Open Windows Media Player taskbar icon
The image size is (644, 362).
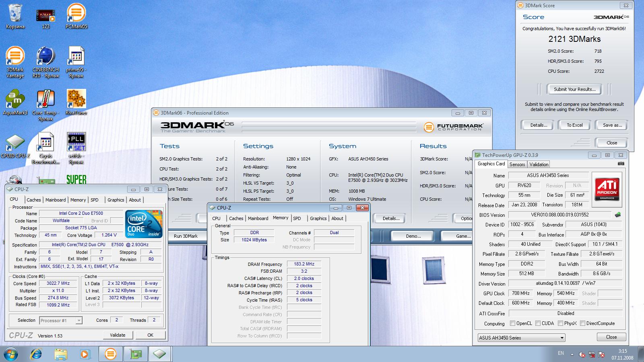[x=85, y=354]
